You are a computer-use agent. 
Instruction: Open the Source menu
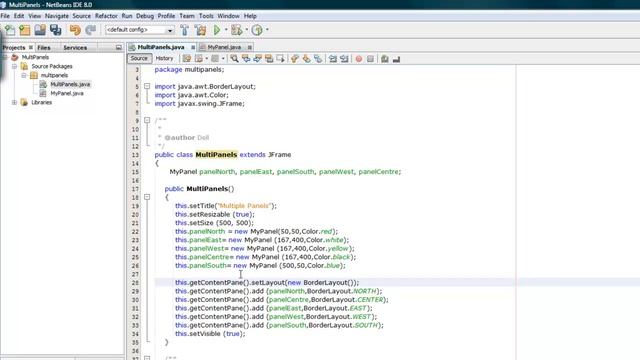click(82, 16)
